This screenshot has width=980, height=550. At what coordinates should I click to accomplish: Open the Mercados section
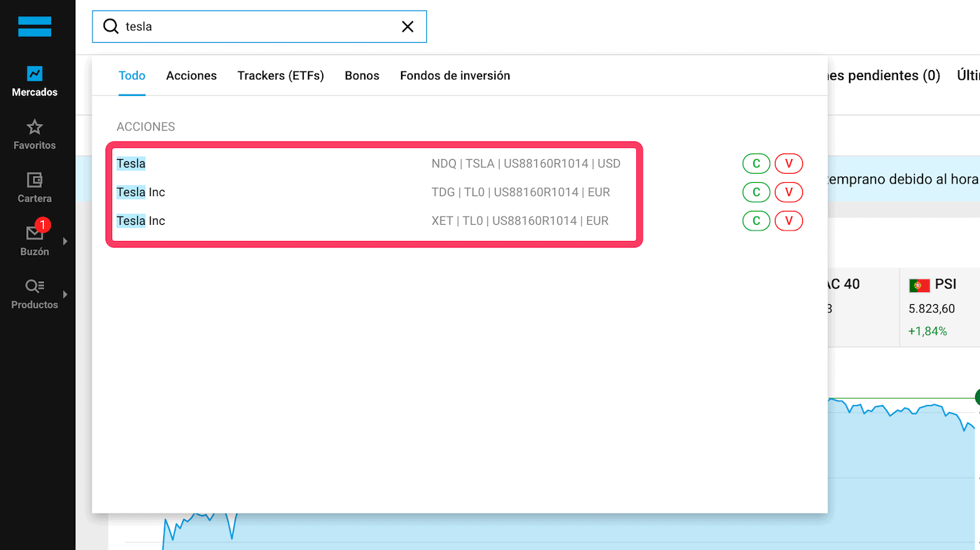34,81
